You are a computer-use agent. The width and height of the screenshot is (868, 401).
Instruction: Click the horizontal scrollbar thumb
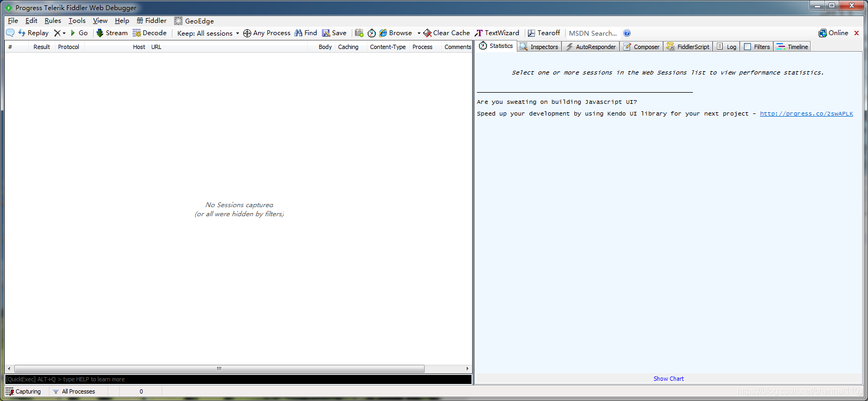[x=219, y=369]
